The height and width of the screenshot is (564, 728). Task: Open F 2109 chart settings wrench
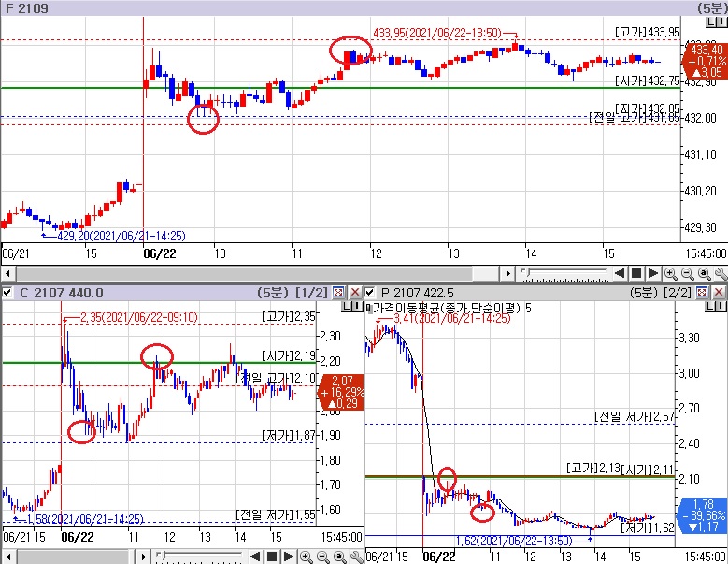pyautogui.click(x=721, y=274)
